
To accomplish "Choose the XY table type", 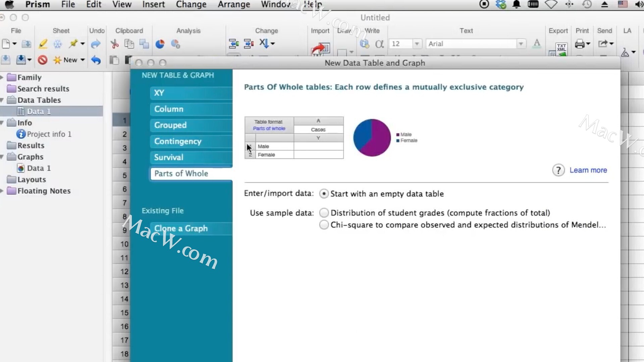I will (x=191, y=93).
